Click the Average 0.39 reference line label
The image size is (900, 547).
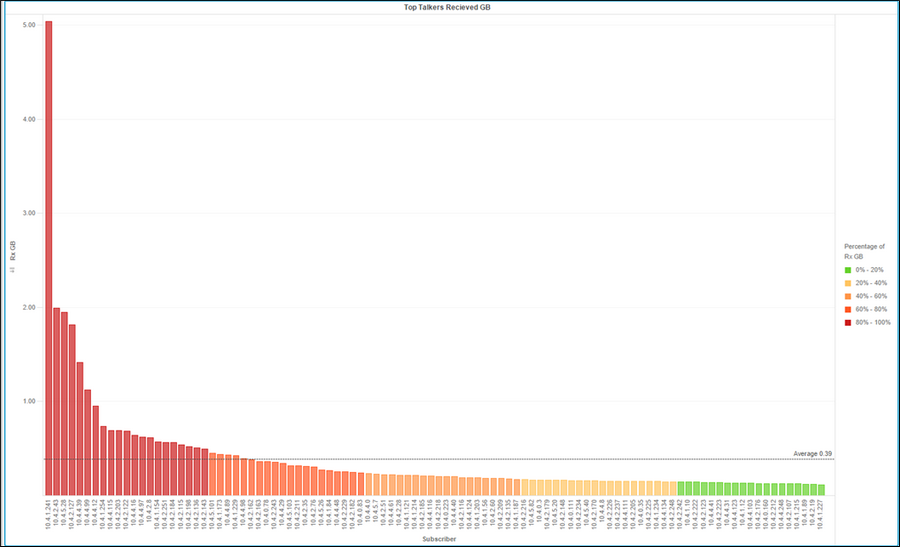(812, 454)
